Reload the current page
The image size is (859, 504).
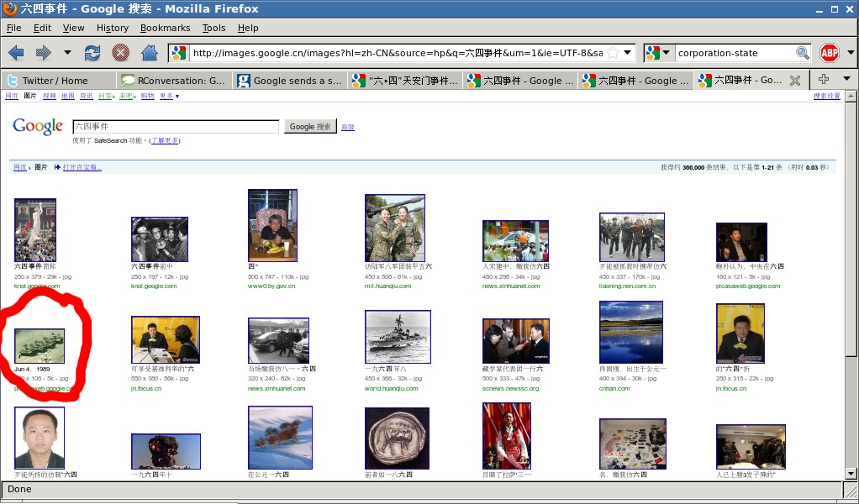click(92, 53)
